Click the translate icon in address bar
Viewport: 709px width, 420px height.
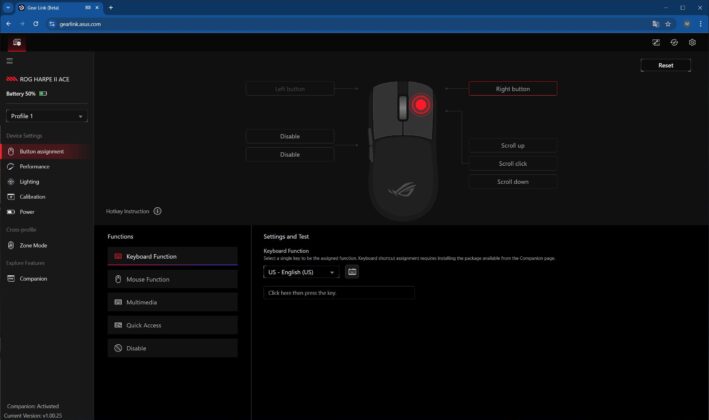[x=655, y=24]
